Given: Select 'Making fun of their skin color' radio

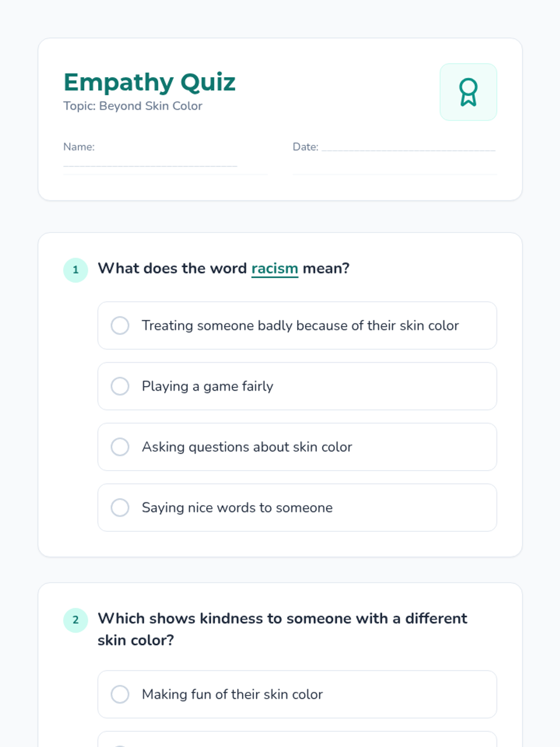Looking at the screenshot, I should point(120,694).
